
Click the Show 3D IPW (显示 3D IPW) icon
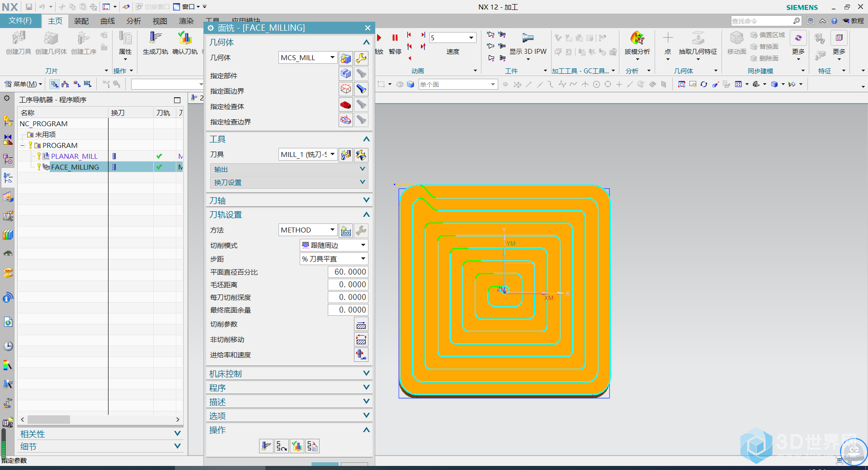tap(528, 38)
